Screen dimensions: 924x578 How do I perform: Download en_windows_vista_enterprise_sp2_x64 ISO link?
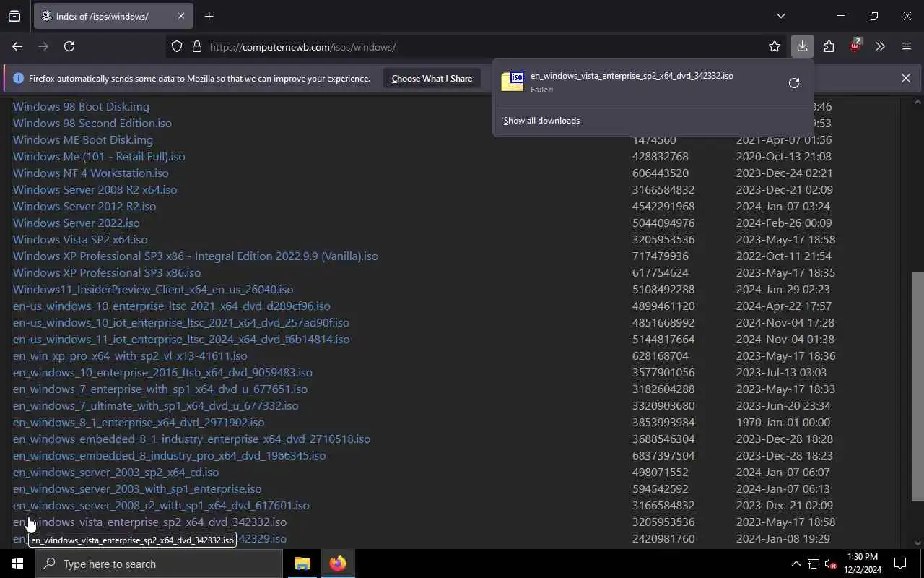(149, 522)
